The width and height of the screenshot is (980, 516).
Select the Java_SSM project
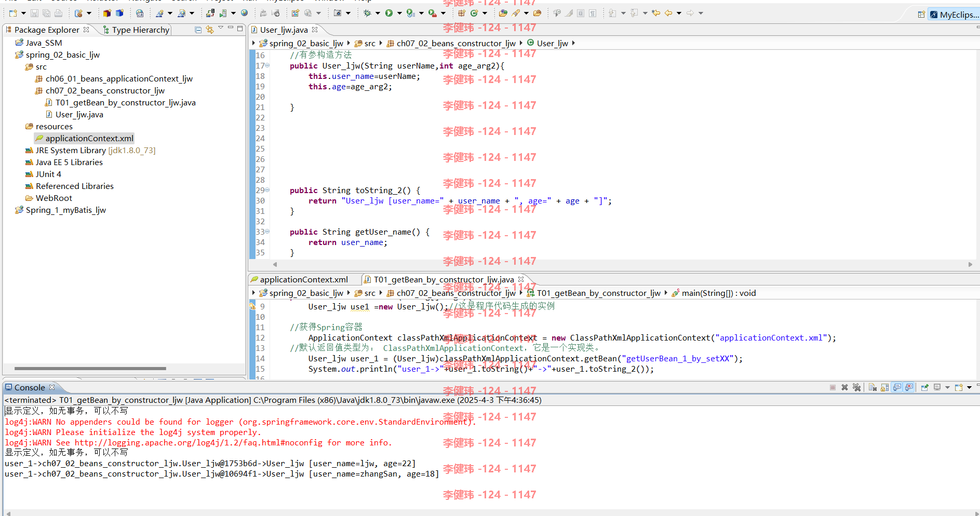[x=39, y=43]
